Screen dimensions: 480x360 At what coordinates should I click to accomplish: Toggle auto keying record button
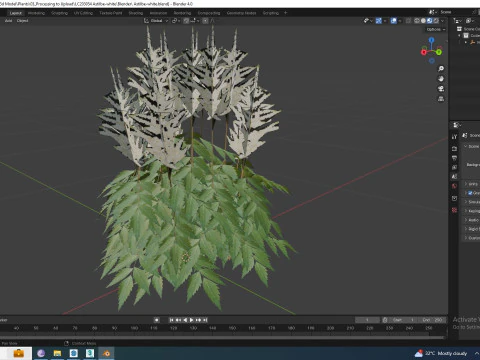[156, 320]
